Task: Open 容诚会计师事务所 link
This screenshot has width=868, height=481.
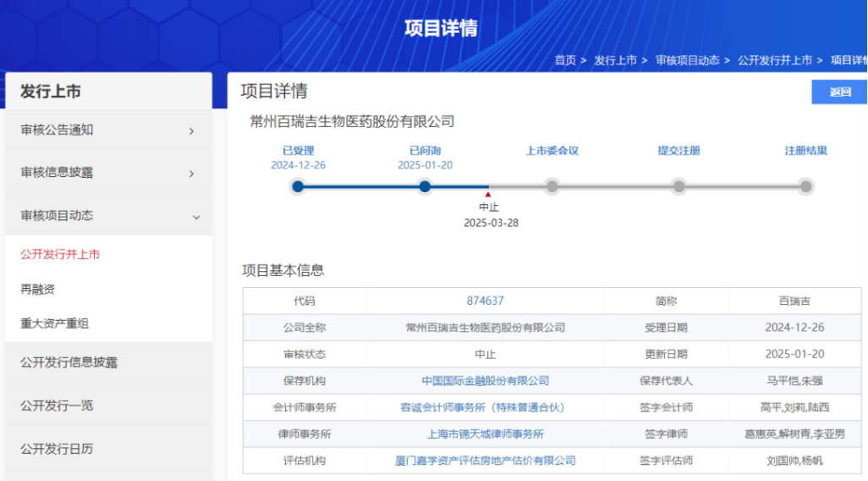Action: click(481, 407)
